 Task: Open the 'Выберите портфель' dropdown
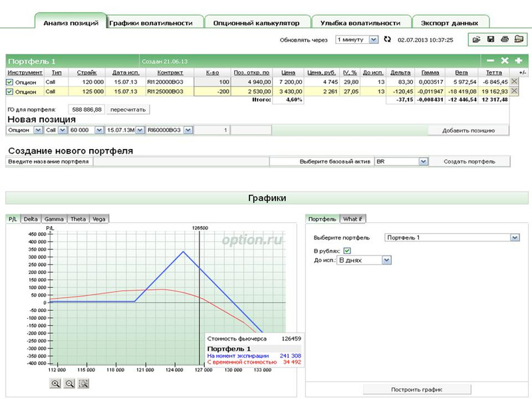pyautogui.click(x=514, y=237)
